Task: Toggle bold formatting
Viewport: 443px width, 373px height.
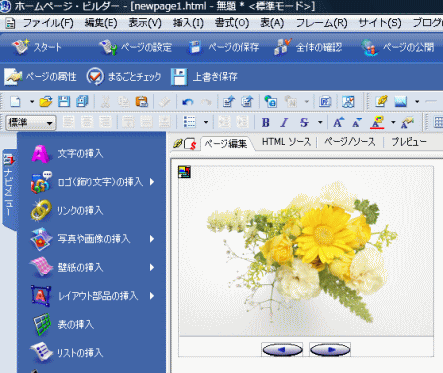Action: click(266, 123)
